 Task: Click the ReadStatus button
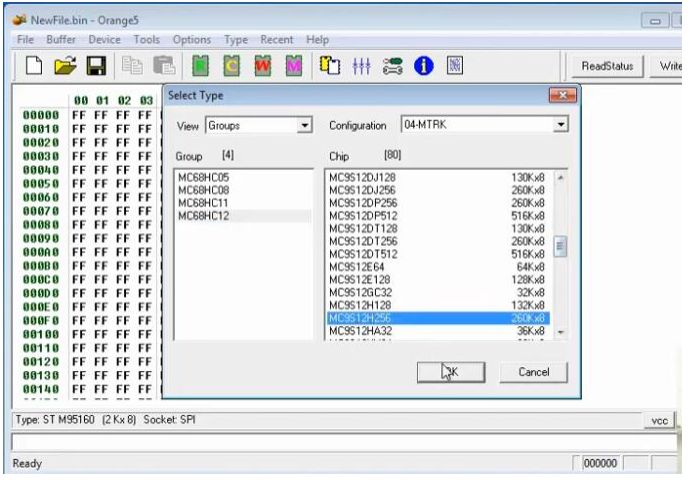[607, 67]
